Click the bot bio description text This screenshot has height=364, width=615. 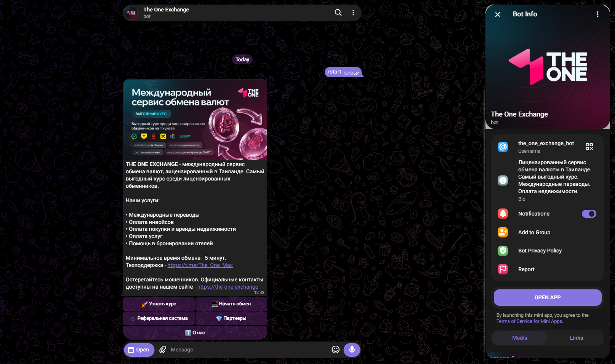(555, 177)
